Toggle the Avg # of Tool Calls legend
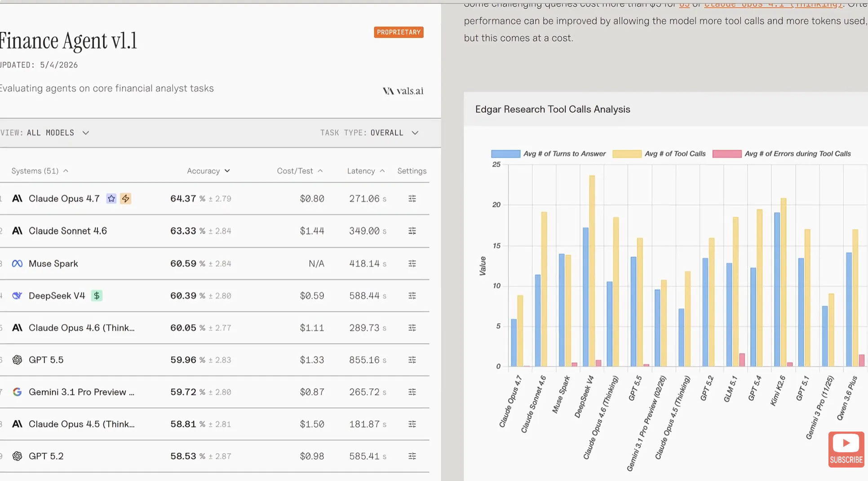The image size is (868, 481). [659, 154]
